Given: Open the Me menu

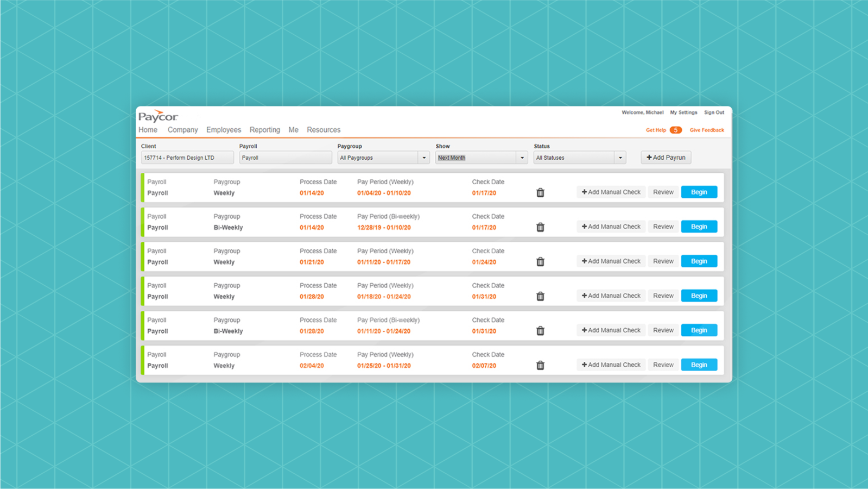Looking at the screenshot, I should [294, 130].
